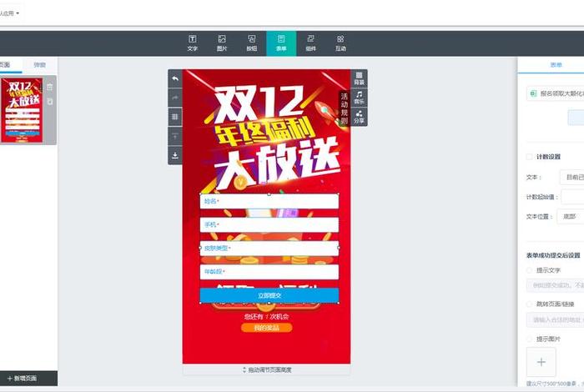The image size is (584, 392).
Task: Select the 按钮 button tool
Action: [252, 43]
